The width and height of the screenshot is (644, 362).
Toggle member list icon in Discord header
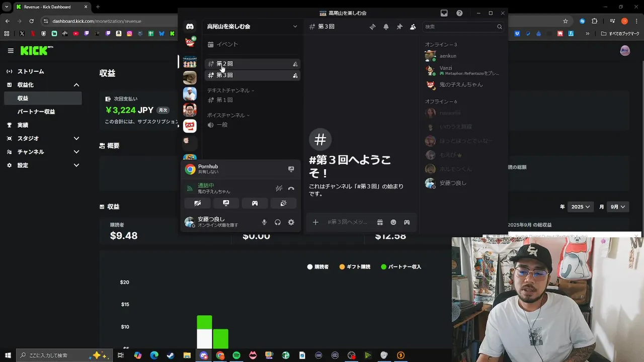tap(413, 27)
